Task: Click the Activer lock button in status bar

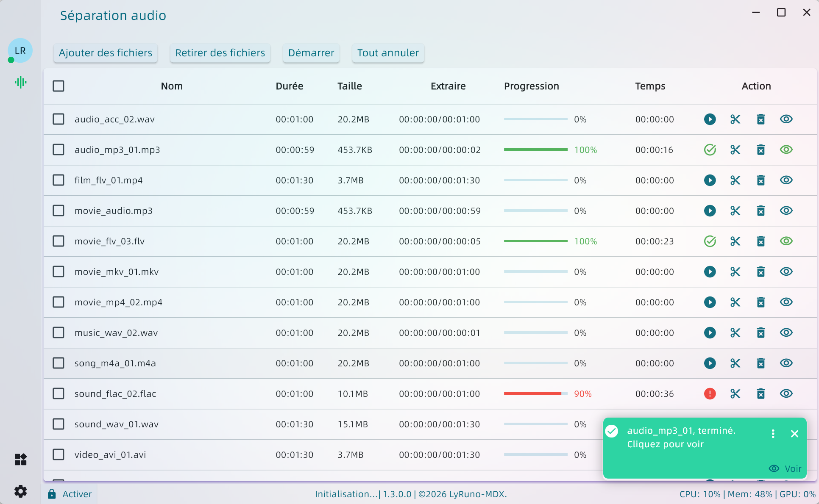Action: click(70, 494)
